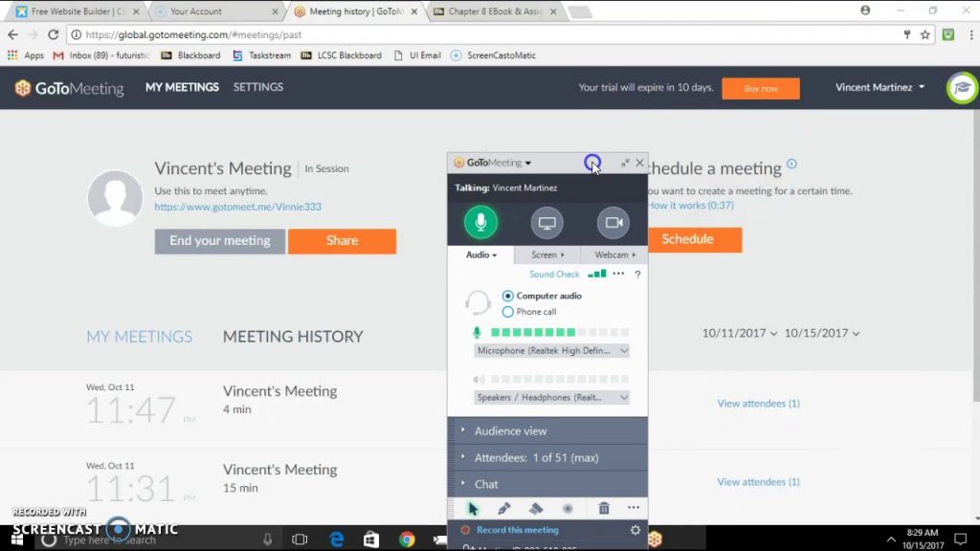Click the speaker output level meter
Image resolution: width=980 pixels, height=551 pixels.
pos(559,379)
